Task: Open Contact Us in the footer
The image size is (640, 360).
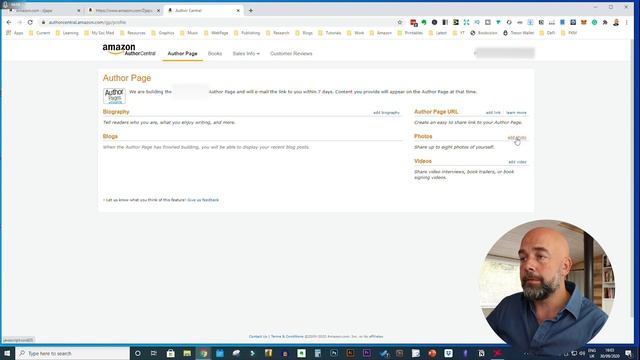Action: pyautogui.click(x=258, y=337)
